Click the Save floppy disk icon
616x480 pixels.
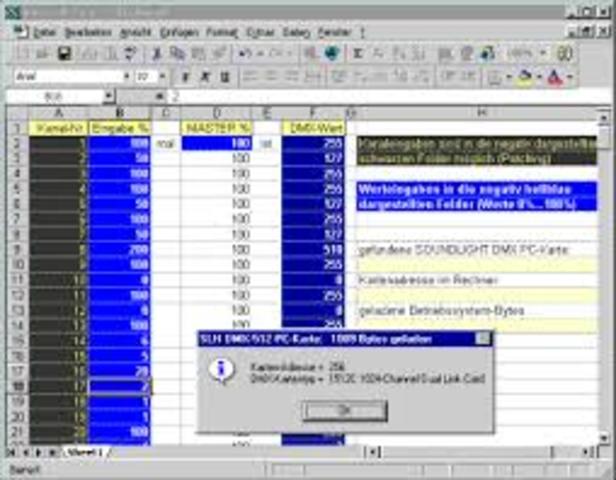pyautogui.click(x=64, y=53)
